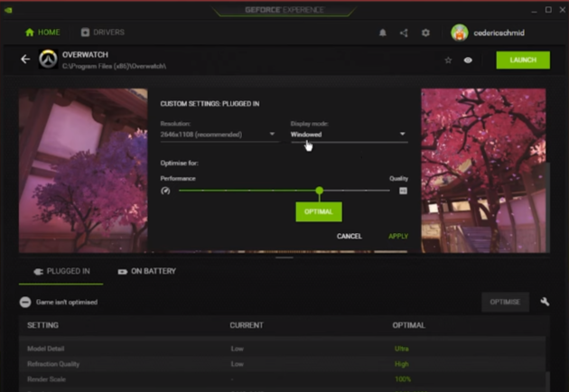Click the OPTIMAL column header

pos(408,325)
